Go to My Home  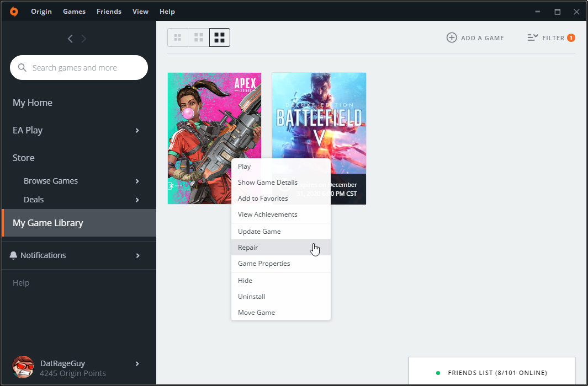coord(33,103)
